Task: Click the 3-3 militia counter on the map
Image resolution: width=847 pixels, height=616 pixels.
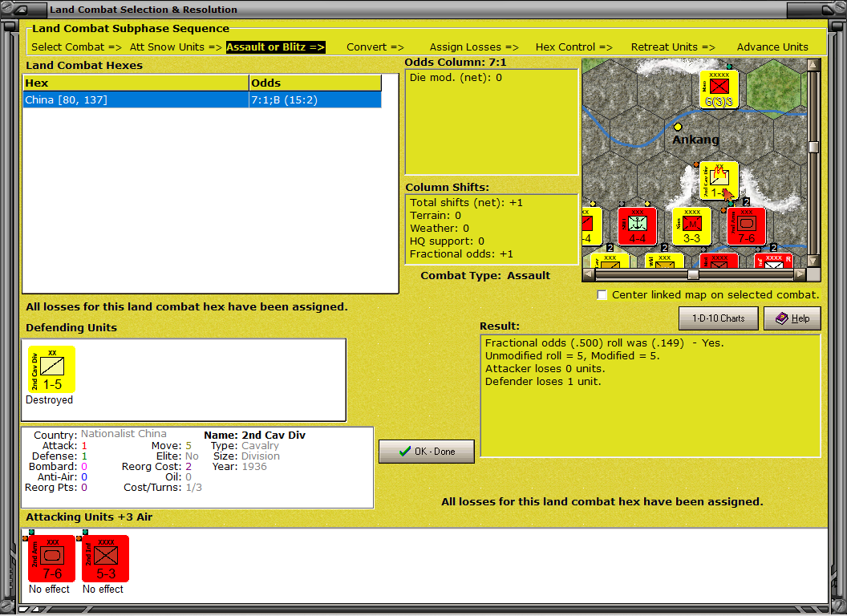Action: pos(692,226)
